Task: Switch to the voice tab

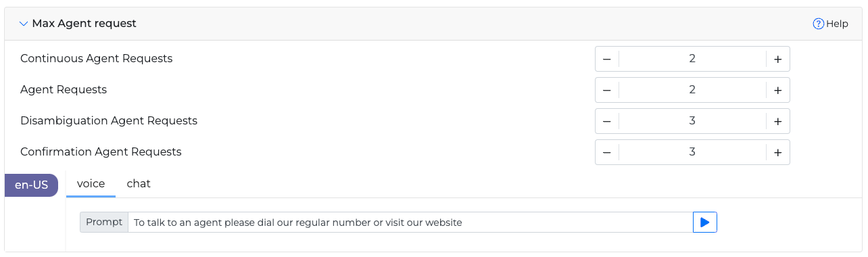Action: [91, 184]
